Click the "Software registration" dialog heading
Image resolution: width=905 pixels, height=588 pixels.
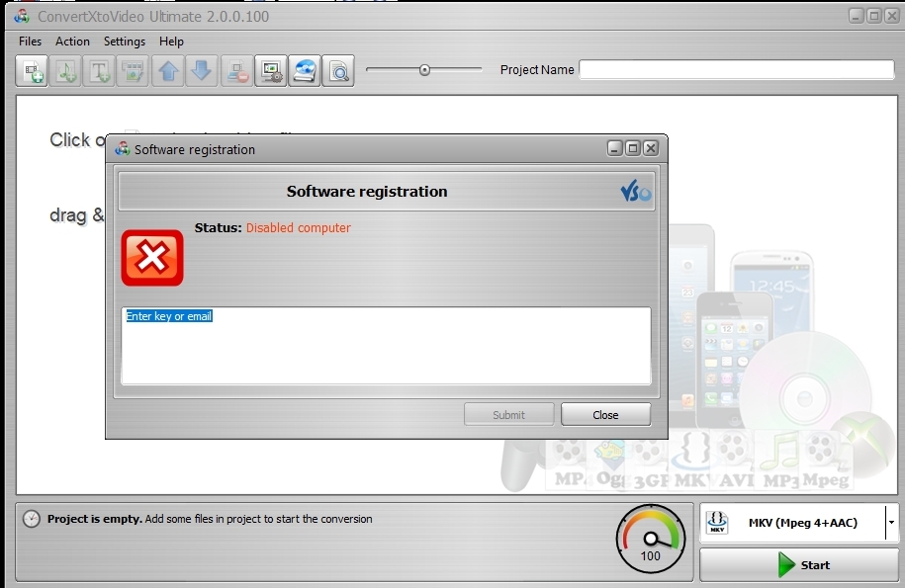pyautogui.click(x=367, y=192)
